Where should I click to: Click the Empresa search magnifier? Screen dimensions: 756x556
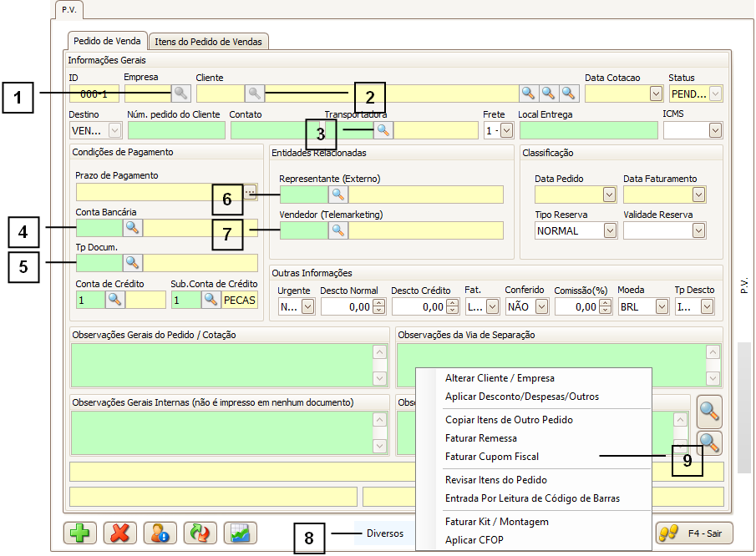[180, 93]
